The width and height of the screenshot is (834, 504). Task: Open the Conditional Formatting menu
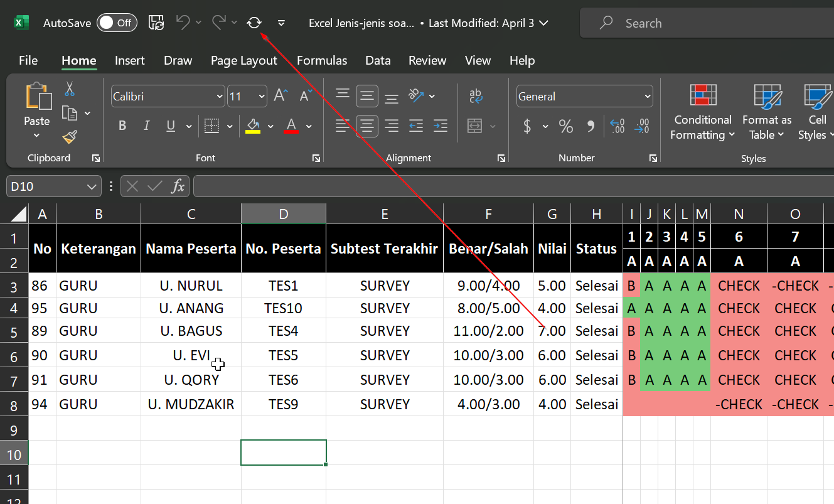(703, 112)
